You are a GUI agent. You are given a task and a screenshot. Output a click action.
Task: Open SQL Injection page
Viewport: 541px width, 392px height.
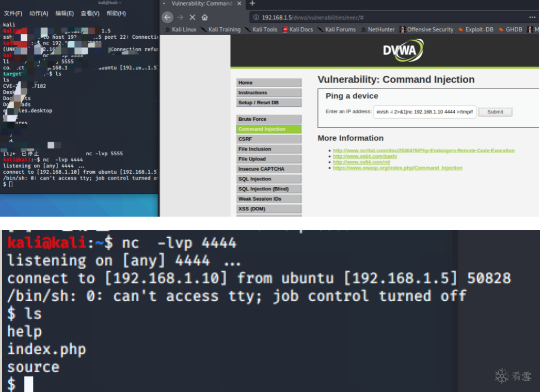pyautogui.click(x=269, y=179)
